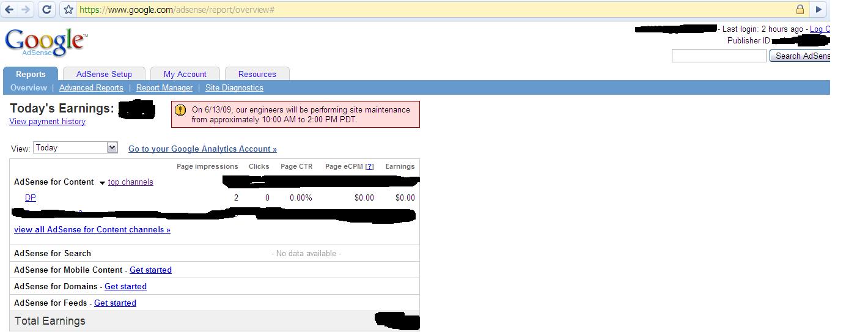Switch to the Reports tab
Viewport: 868px width, 332px height.
pos(31,74)
